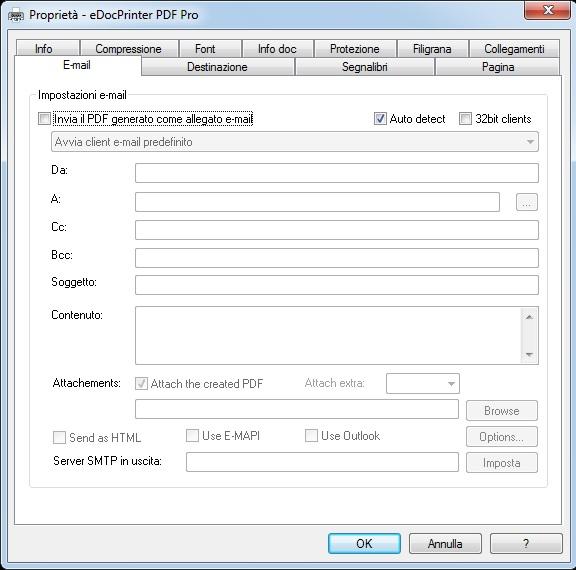The image size is (576, 570).
Task: Open help with the ? button
Action: [x=526, y=544]
